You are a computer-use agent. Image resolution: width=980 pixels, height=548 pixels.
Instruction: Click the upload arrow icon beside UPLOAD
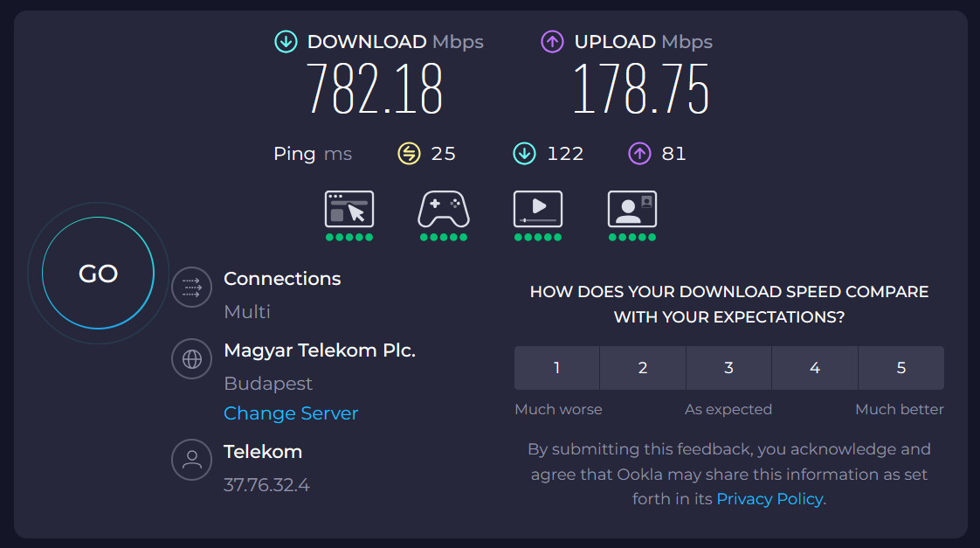(552, 42)
